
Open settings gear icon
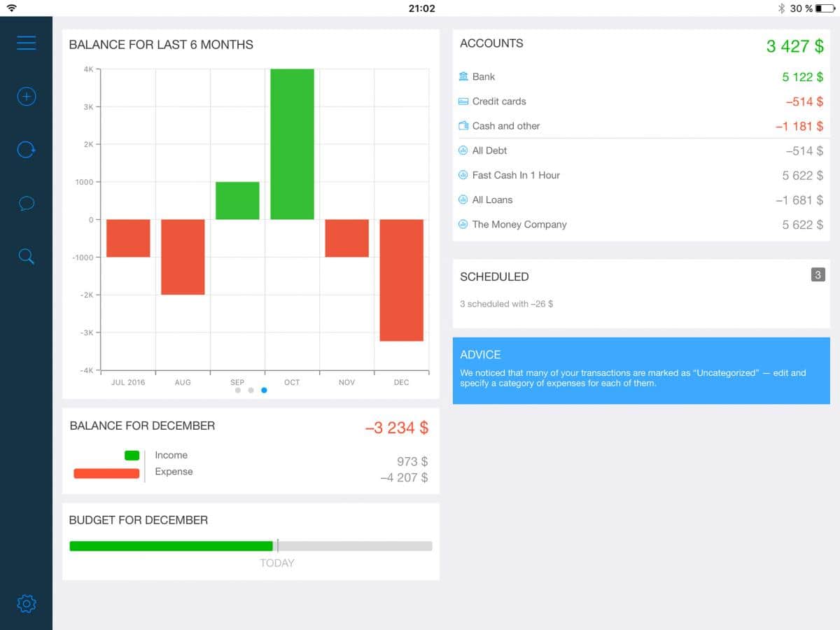(x=26, y=603)
